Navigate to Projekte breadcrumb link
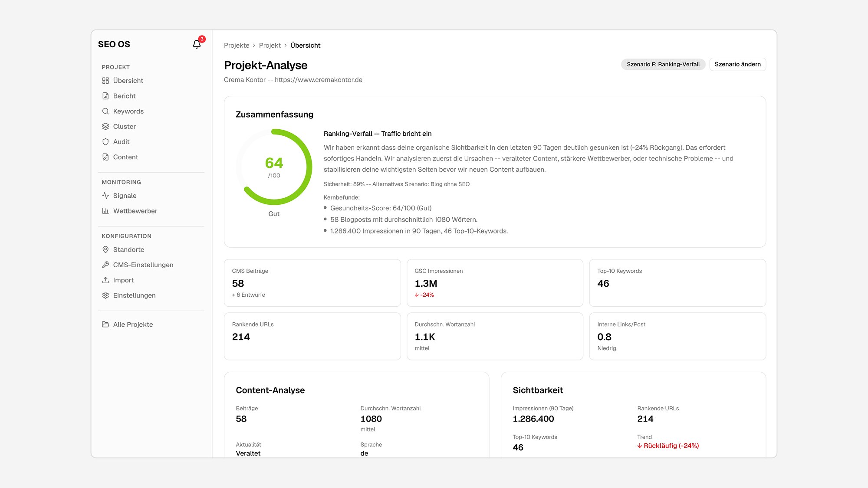This screenshot has height=488, width=868. pyautogui.click(x=237, y=45)
